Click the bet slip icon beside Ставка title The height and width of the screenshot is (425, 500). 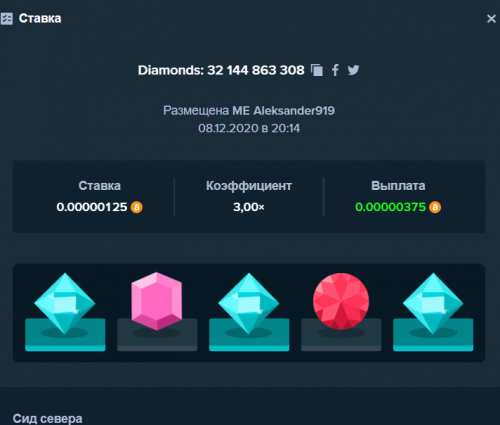tap(6, 19)
